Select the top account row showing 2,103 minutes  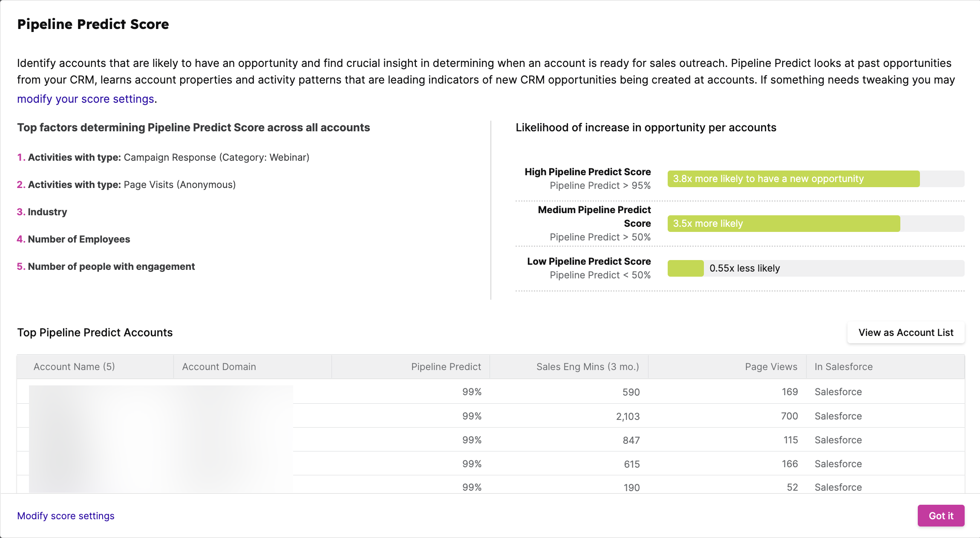(628, 416)
